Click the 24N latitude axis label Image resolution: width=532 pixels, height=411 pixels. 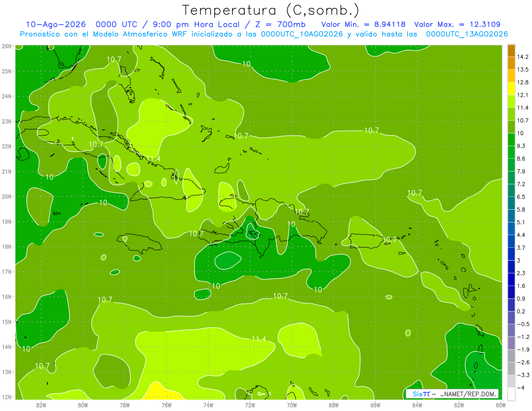7,96
